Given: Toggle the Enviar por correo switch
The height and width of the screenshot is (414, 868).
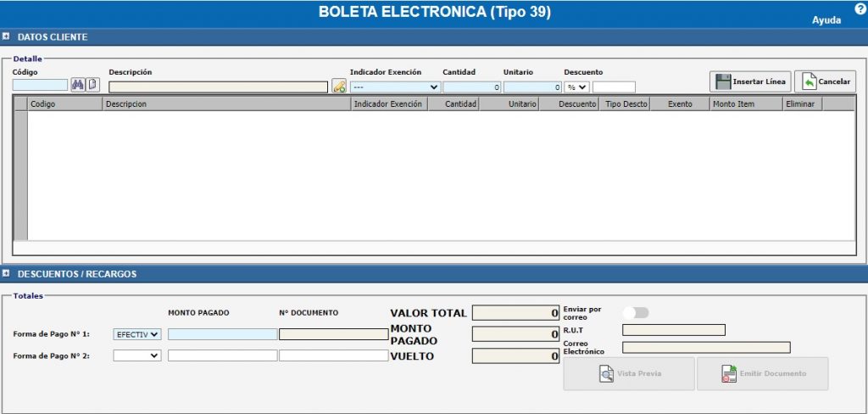Looking at the screenshot, I should [x=635, y=312].
